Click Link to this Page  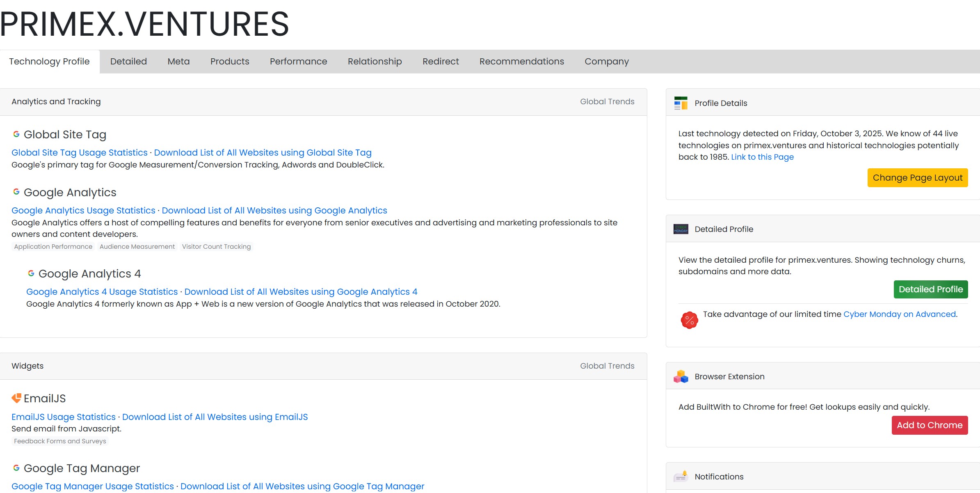762,156
